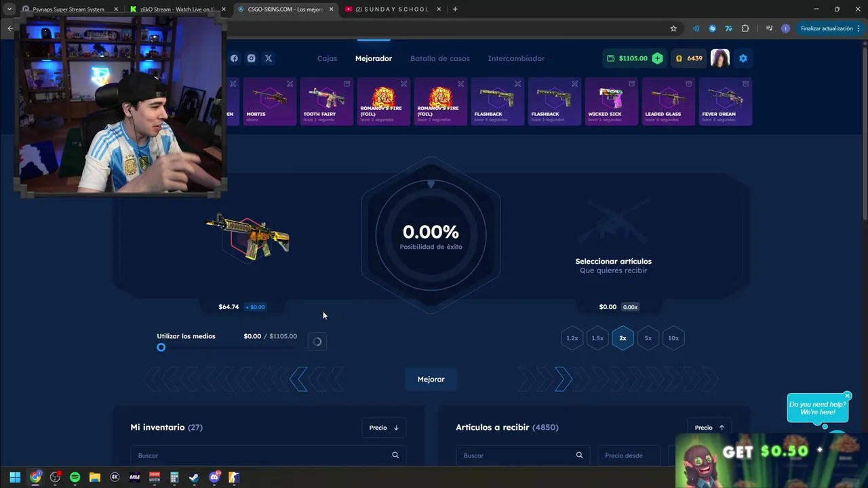
Task: Go to Batalla de casos
Action: [x=439, y=58]
